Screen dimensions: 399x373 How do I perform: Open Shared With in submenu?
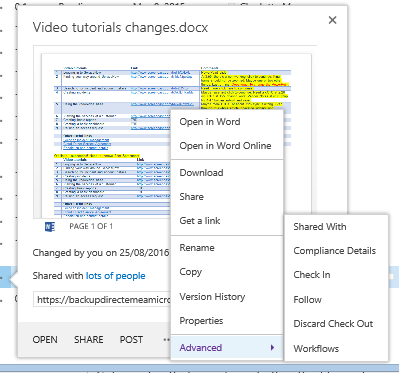336,227
